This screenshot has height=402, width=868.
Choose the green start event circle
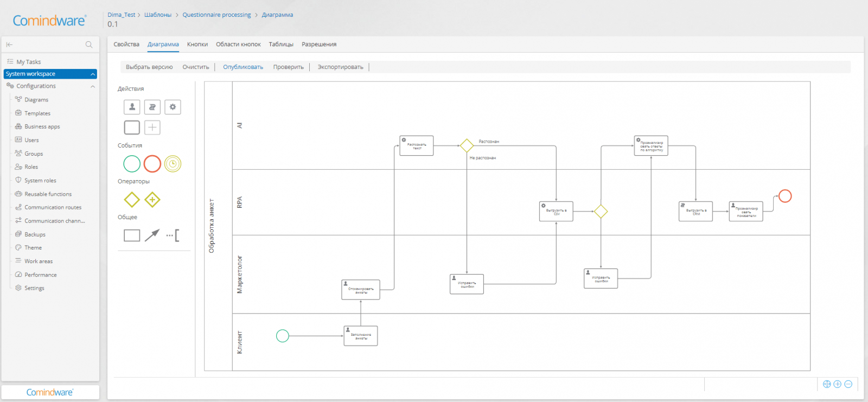(132, 164)
